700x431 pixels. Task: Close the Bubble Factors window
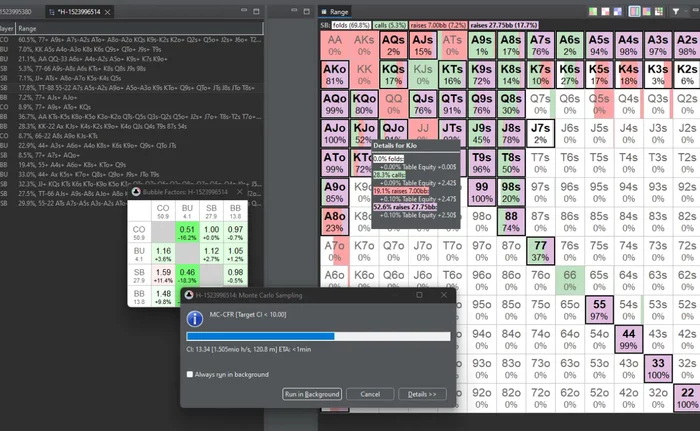click(240, 192)
